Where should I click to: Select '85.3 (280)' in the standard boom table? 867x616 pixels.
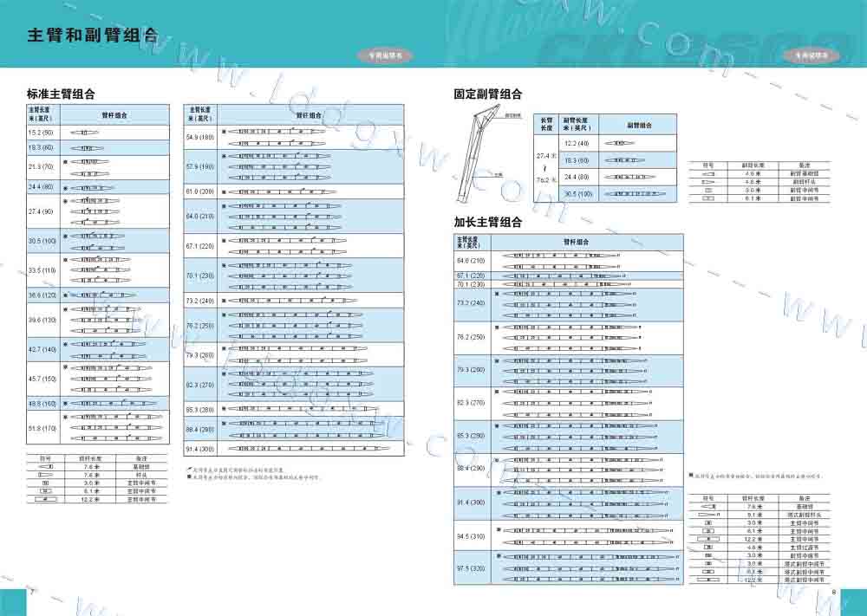[200, 410]
